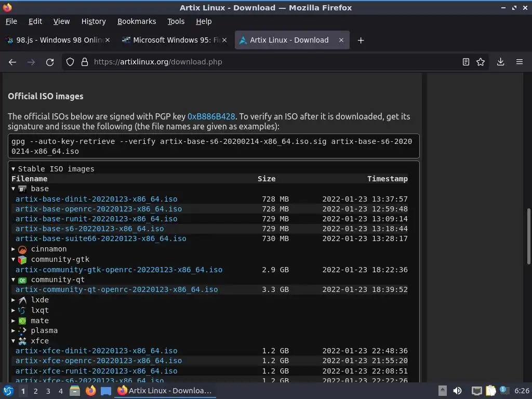Close the Artix Linux Download tab

pyautogui.click(x=341, y=40)
